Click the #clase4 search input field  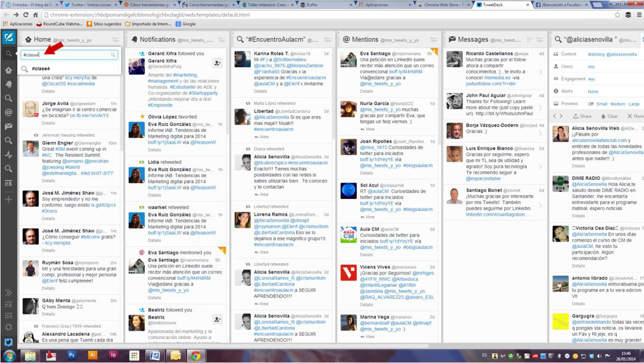coord(67,55)
